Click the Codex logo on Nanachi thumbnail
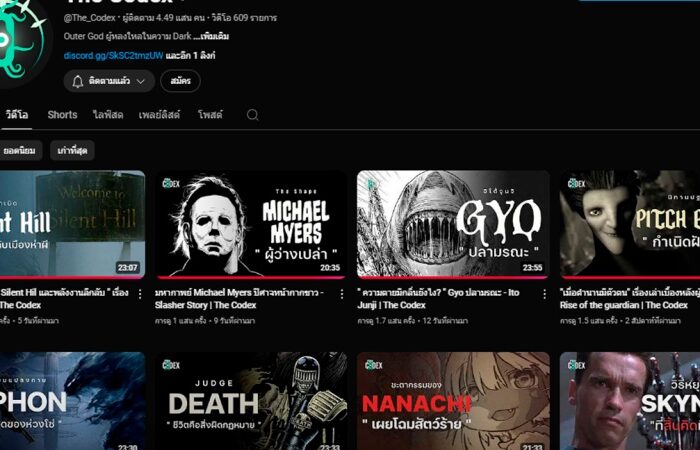This screenshot has height=450, width=700. (373, 365)
